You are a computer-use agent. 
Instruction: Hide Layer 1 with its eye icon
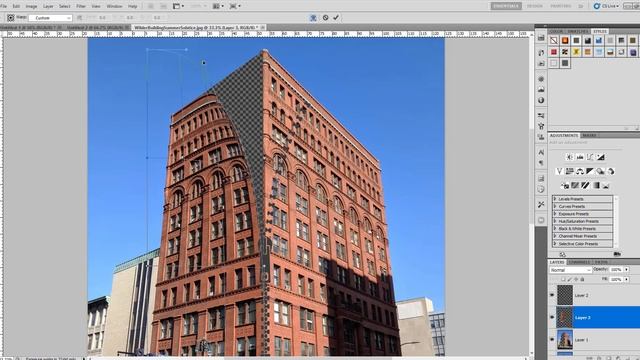(552, 339)
